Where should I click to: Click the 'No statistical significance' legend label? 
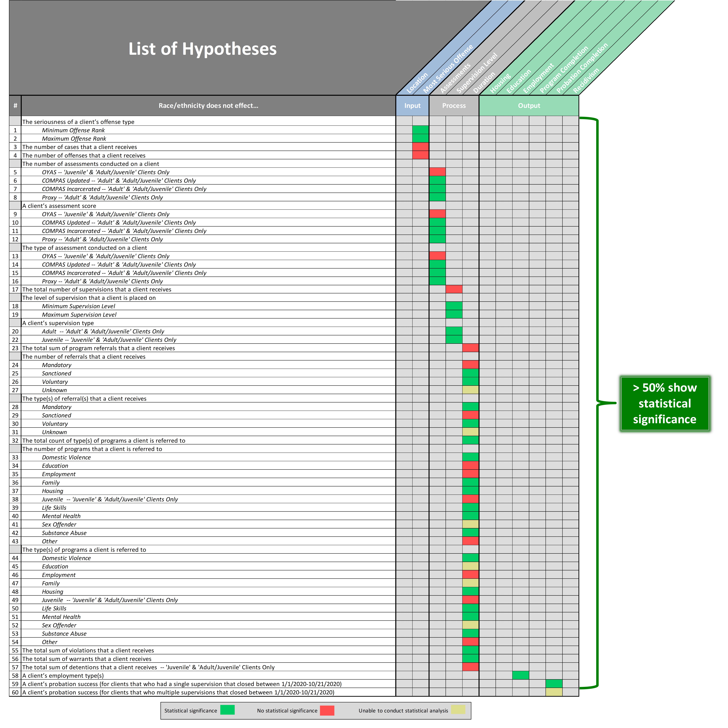(287, 711)
